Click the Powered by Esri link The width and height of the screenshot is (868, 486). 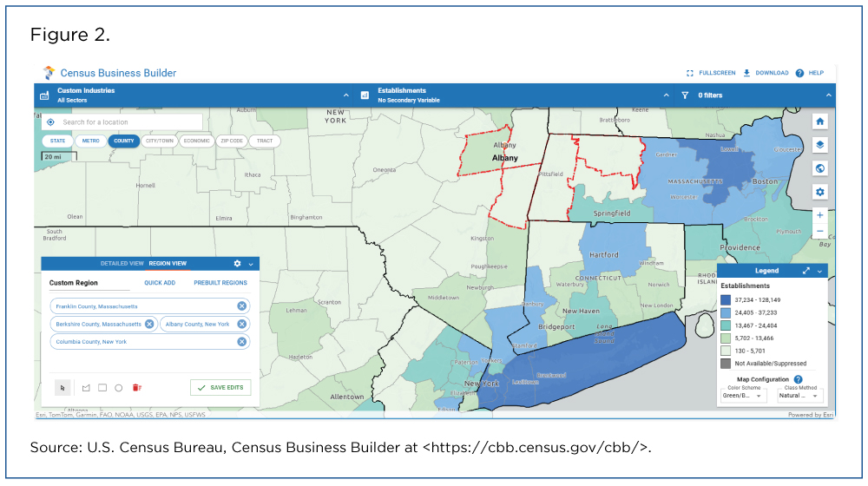tap(811, 415)
